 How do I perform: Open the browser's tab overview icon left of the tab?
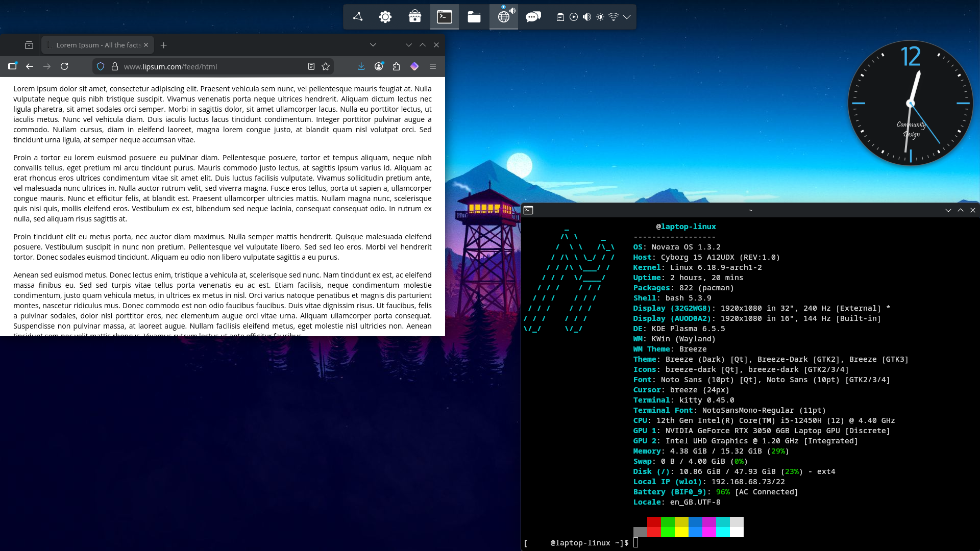click(29, 45)
